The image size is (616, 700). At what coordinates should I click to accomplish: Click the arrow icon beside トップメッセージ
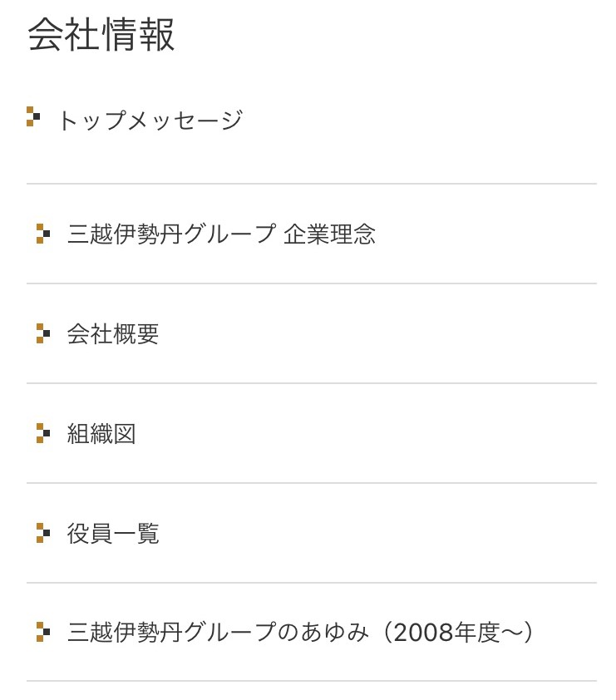(33, 116)
